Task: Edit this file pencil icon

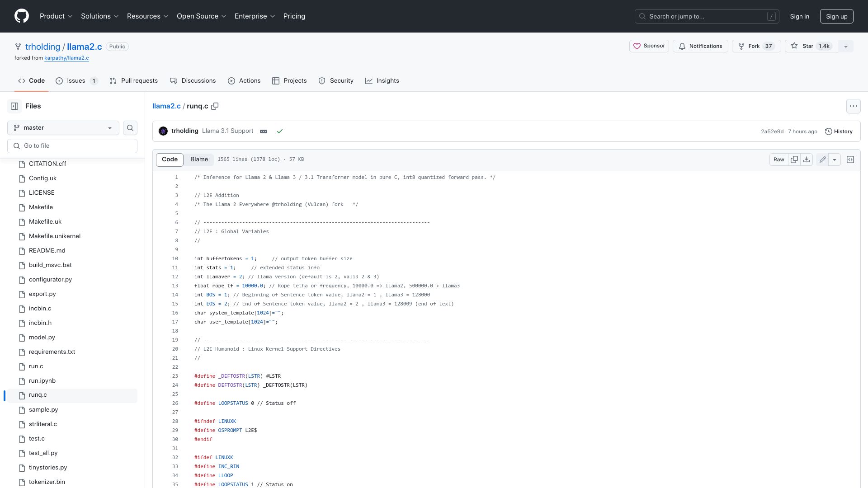Action: pos(823,160)
